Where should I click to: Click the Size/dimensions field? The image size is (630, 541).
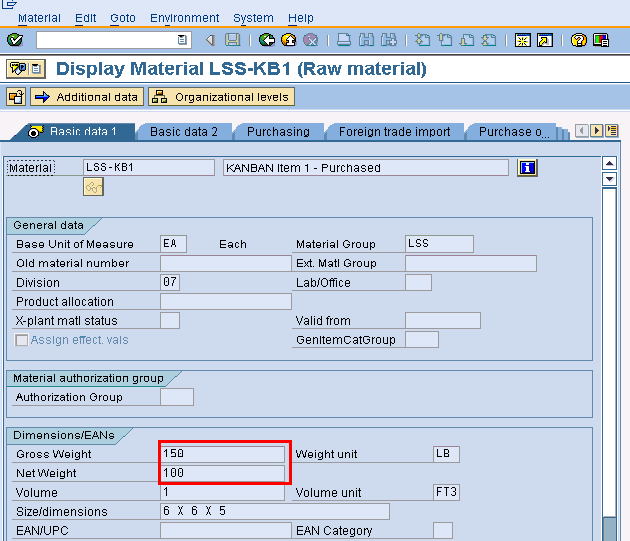[x=275, y=511]
